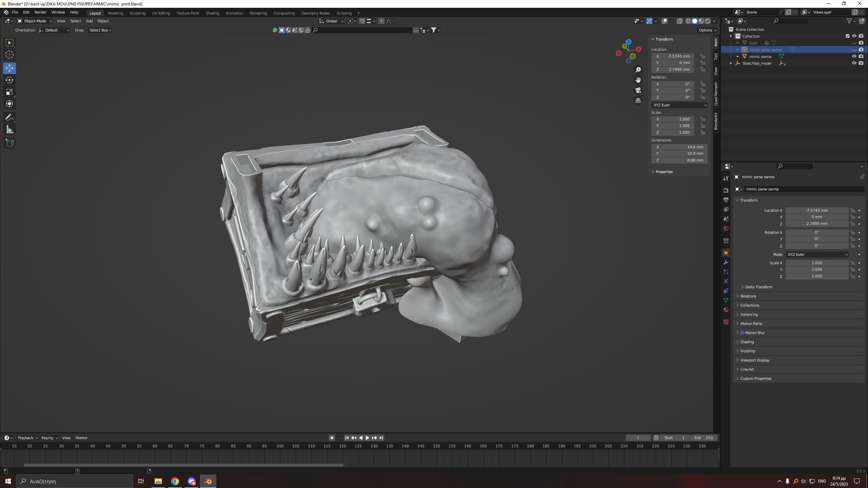
Task: Expand the Viewport Display panel
Action: pos(755,360)
